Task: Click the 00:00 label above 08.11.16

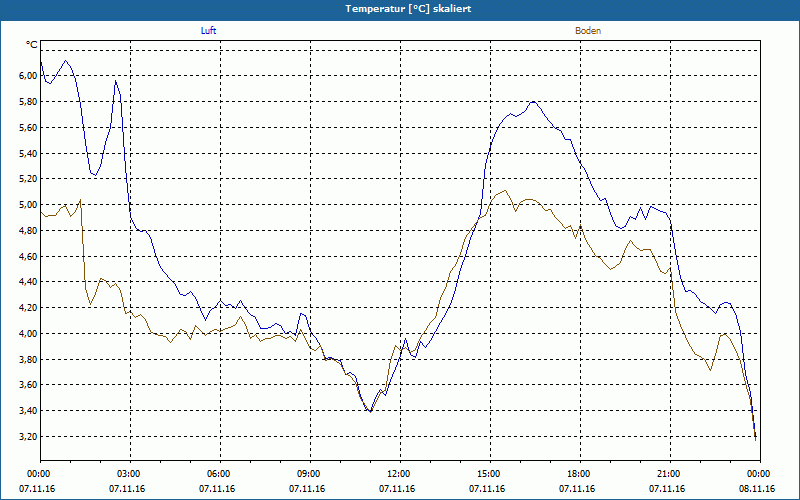Action: pos(757,474)
